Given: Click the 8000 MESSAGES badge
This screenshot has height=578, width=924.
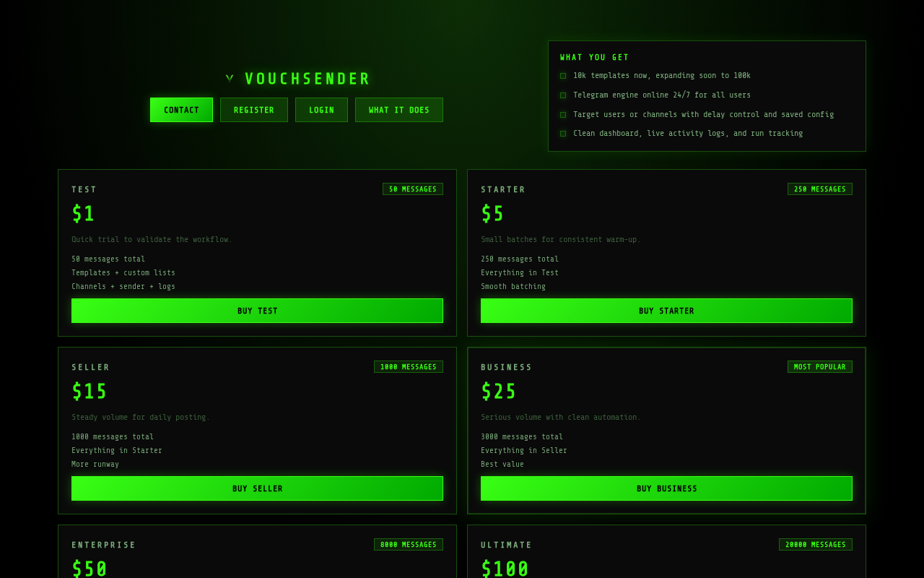Looking at the screenshot, I should (409, 545).
